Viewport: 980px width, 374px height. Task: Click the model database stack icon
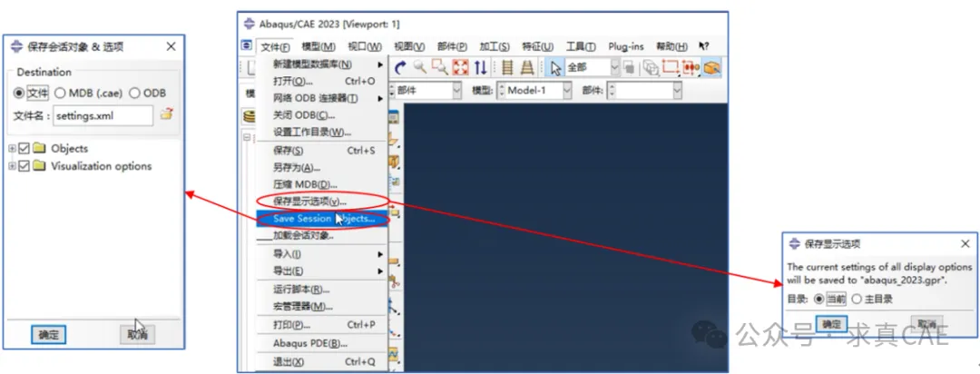250,116
